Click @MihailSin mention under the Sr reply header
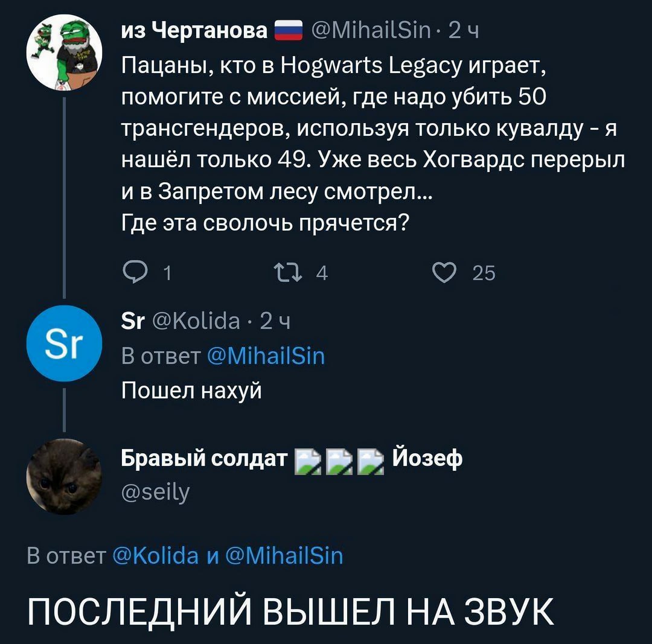The image size is (652, 644). 266,356
